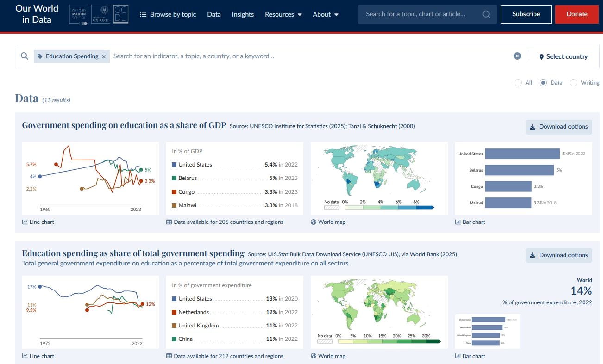Click the University of Oxford logo
Screen dimensions: 603x364
(100, 14)
